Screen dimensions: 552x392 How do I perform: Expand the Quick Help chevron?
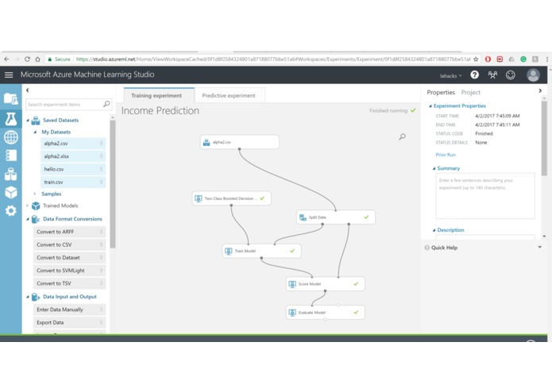(x=539, y=247)
